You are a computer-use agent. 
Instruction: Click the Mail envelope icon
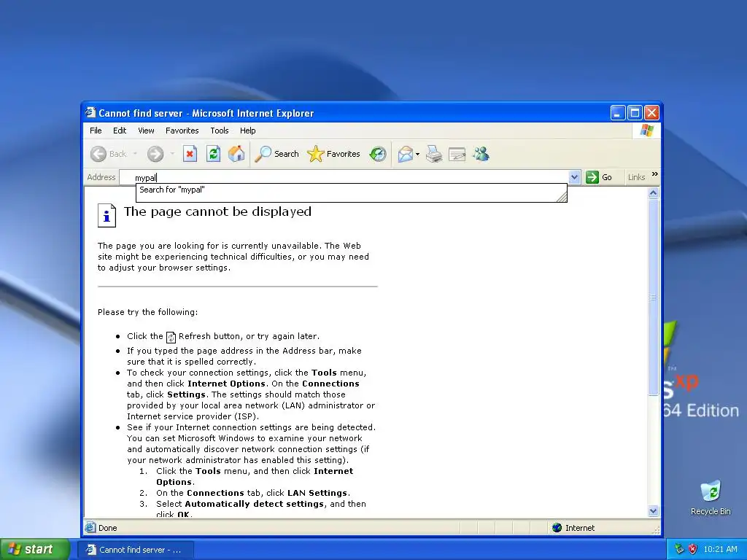[x=406, y=154]
